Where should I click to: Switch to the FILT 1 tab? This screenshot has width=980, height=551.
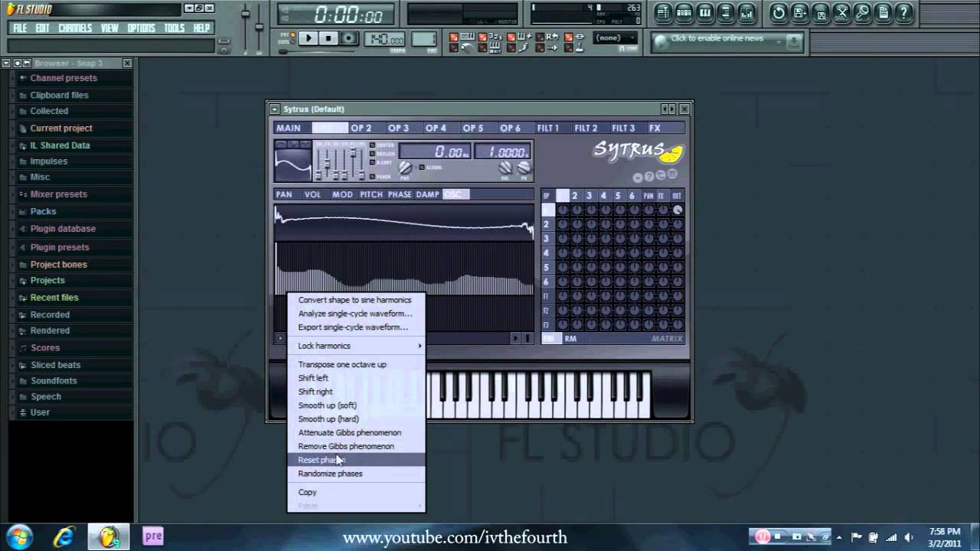548,128
